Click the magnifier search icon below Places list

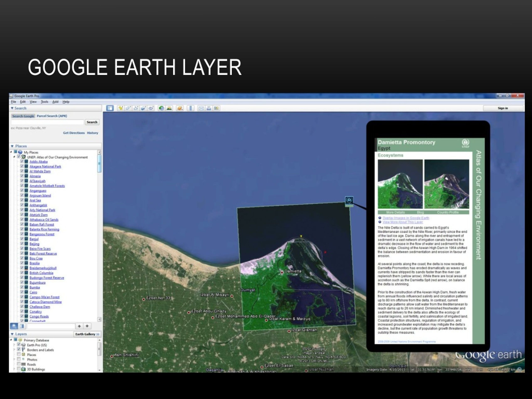pos(14,326)
